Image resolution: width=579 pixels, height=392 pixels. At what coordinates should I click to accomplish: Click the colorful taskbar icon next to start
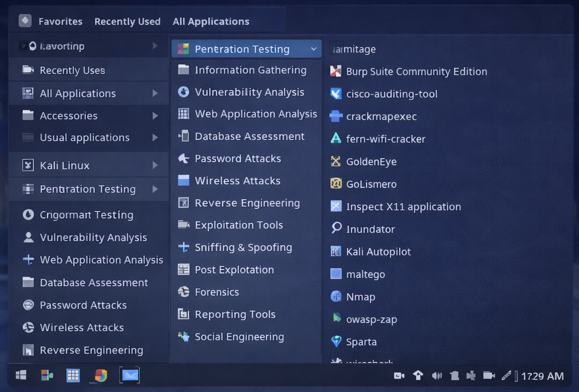click(x=47, y=375)
